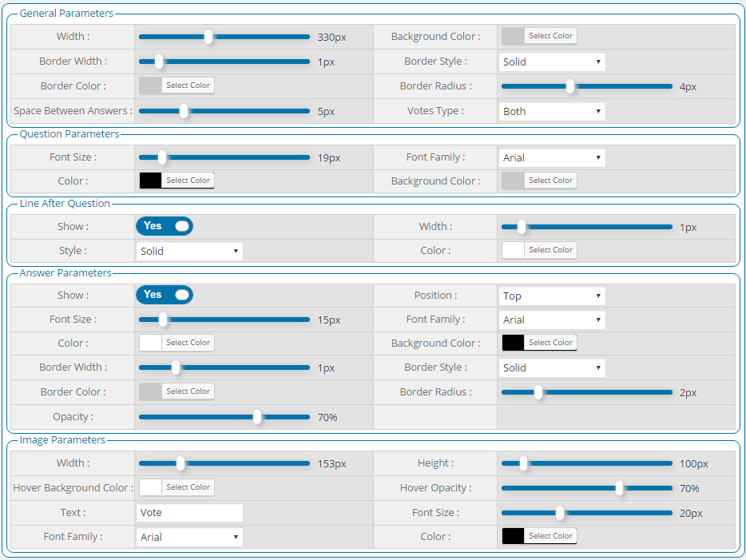Click the General Width slider handle
Image resolution: width=746 pixels, height=560 pixels.
coord(208,37)
